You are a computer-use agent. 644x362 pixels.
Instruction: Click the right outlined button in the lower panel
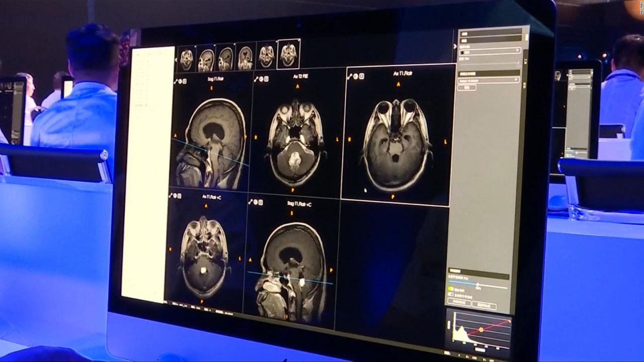tap(484, 306)
